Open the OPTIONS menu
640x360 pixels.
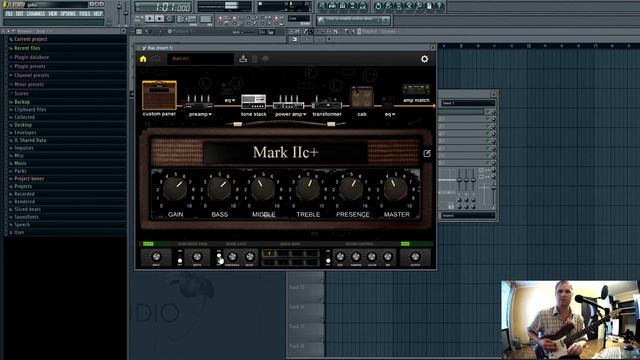tap(68, 14)
